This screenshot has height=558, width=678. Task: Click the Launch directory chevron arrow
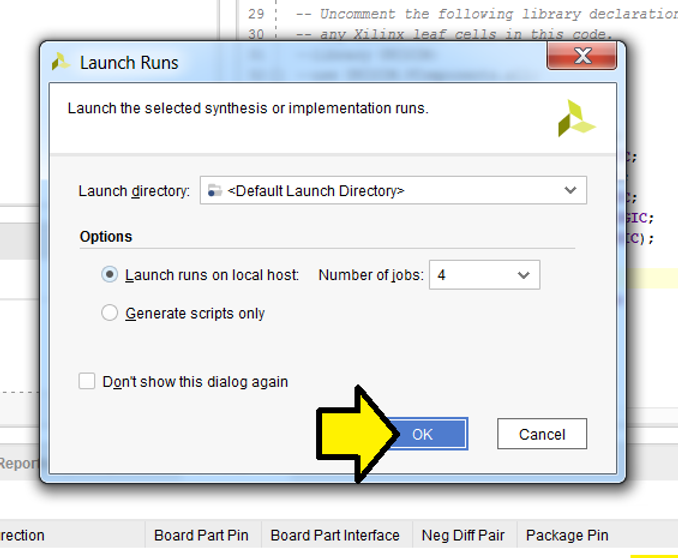[x=570, y=190]
